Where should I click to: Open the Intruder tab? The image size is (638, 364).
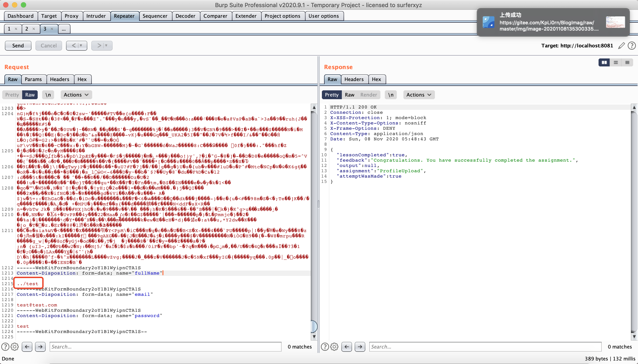click(96, 16)
